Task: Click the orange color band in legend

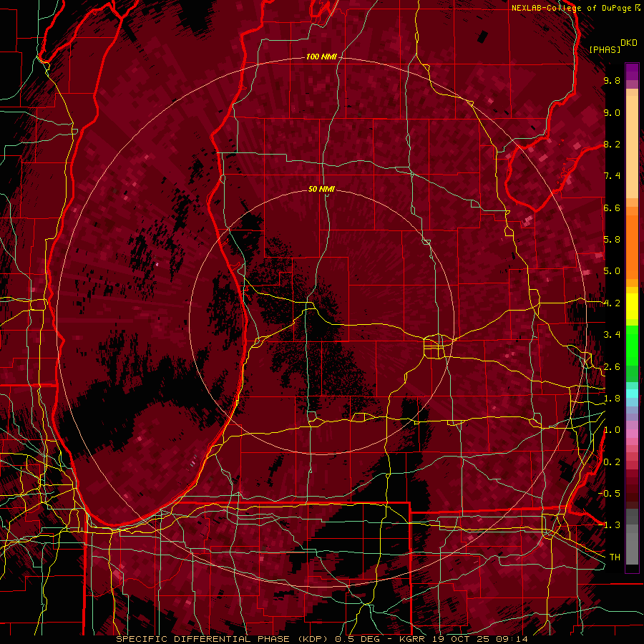Action: click(632, 247)
